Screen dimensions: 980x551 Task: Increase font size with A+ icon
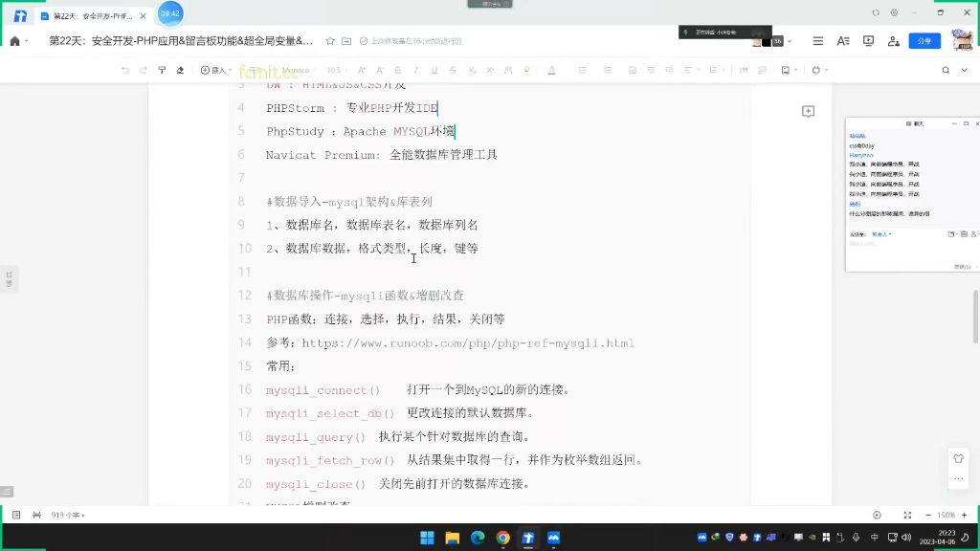click(x=361, y=70)
